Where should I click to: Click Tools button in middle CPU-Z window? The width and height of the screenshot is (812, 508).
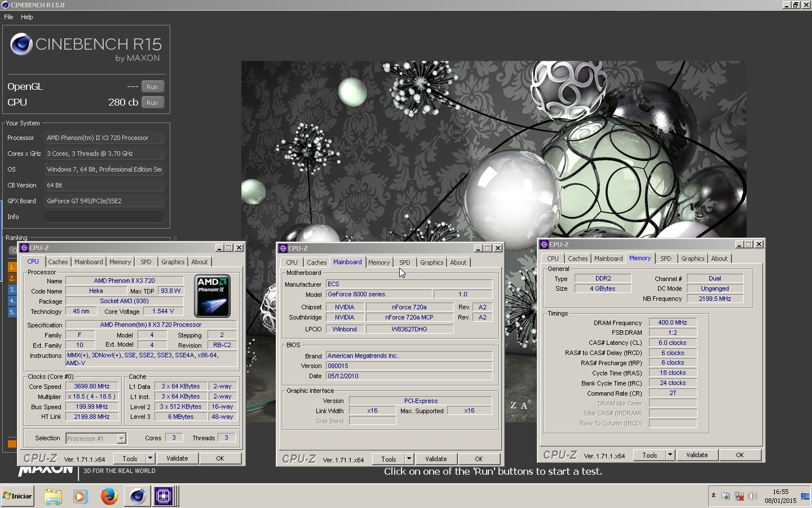(x=389, y=459)
